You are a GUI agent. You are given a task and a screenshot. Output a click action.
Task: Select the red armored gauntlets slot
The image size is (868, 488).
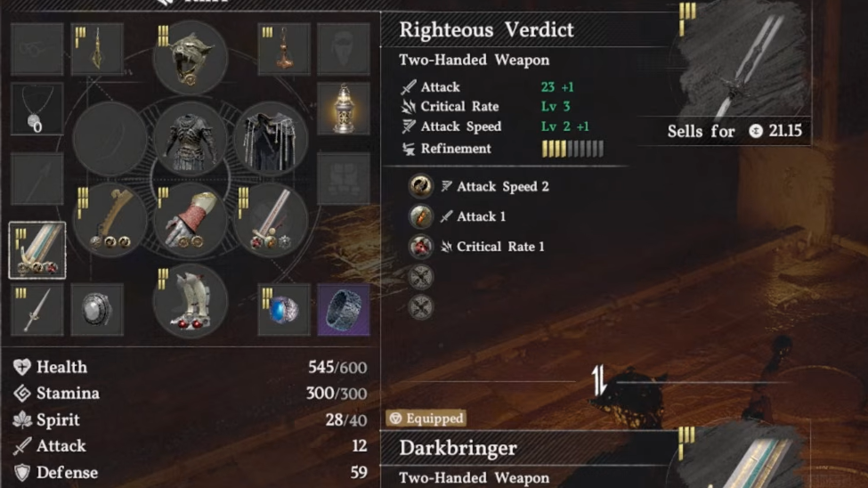click(190, 221)
